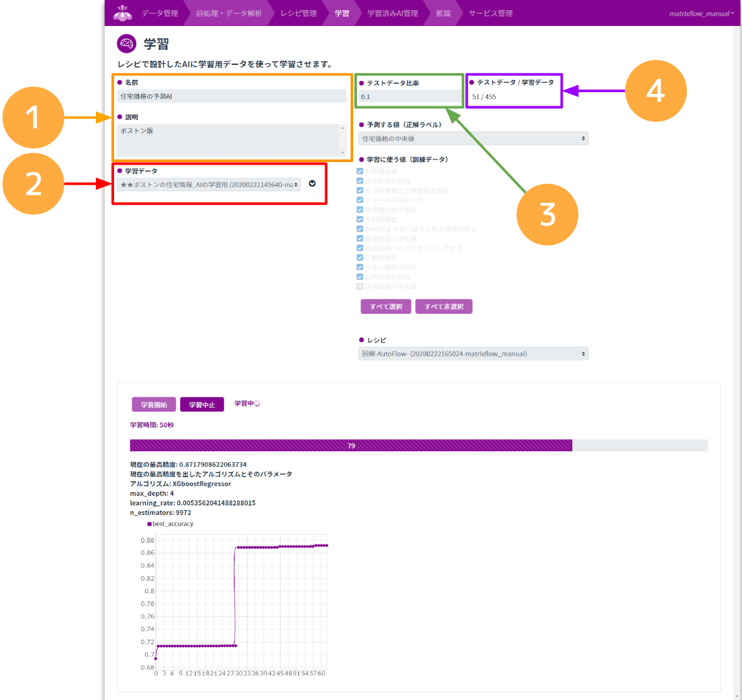Check the 住宅価格の中央値 checkbox
Viewport: 742px width, 700px height.
coord(360,286)
